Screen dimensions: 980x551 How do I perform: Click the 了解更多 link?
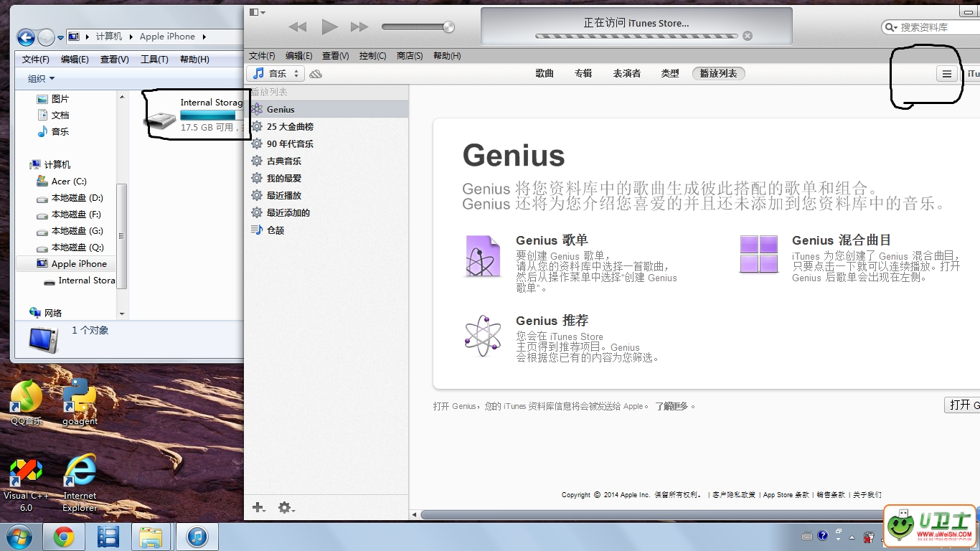pos(671,406)
